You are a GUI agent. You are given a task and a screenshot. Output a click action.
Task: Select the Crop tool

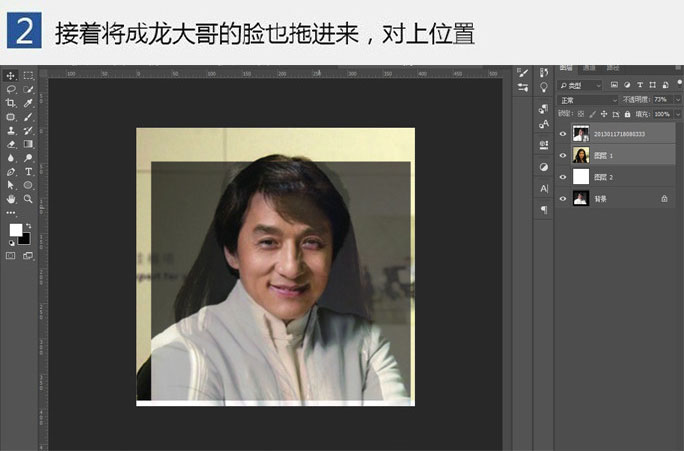[x=11, y=103]
